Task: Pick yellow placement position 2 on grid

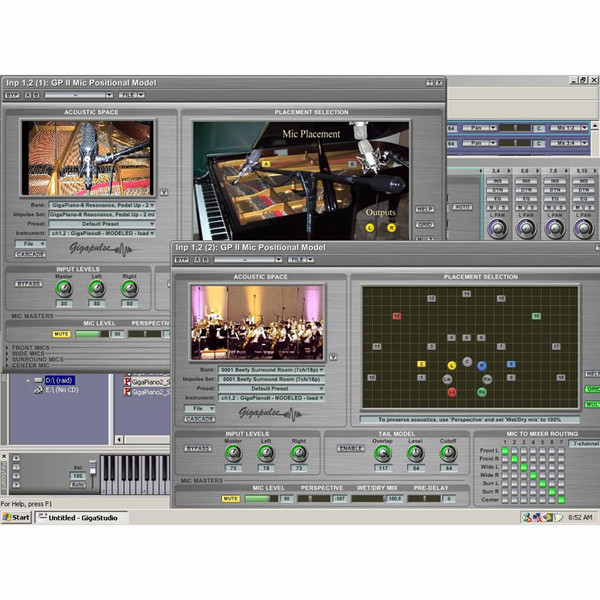Action: (421, 364)
